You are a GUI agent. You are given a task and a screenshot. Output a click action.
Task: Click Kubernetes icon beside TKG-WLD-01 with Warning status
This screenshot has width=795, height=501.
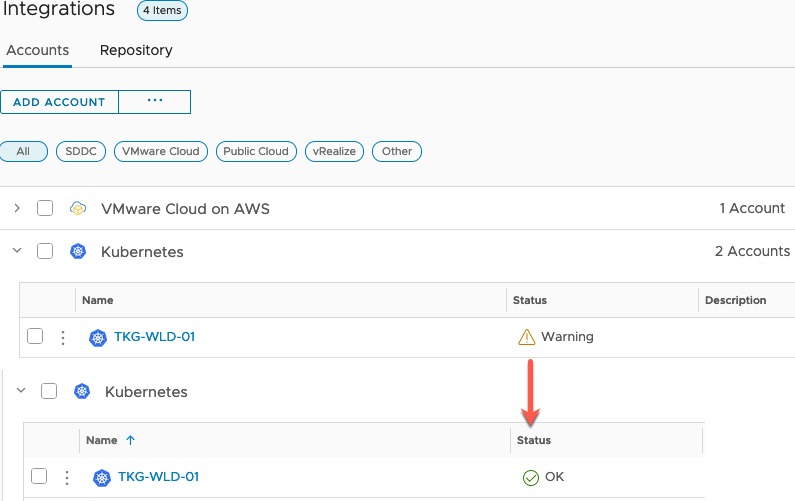pyautogui.click(x=98, y=337)
